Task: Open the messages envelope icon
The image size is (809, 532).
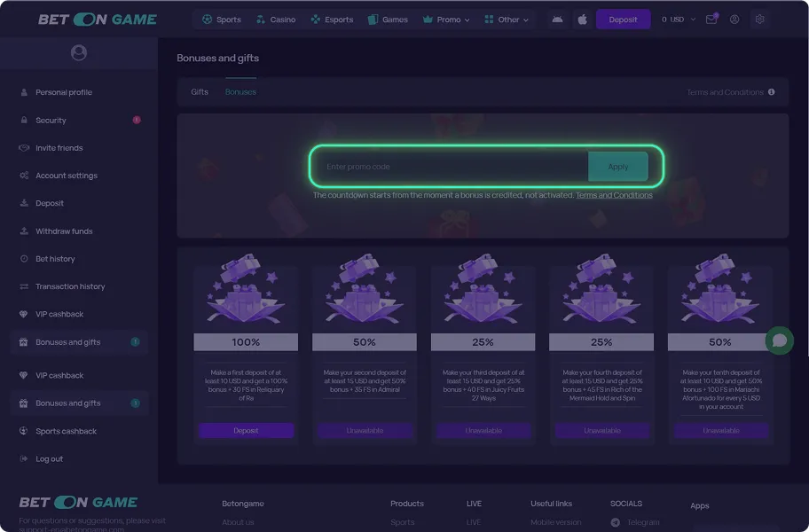Action: click(711, 19)
